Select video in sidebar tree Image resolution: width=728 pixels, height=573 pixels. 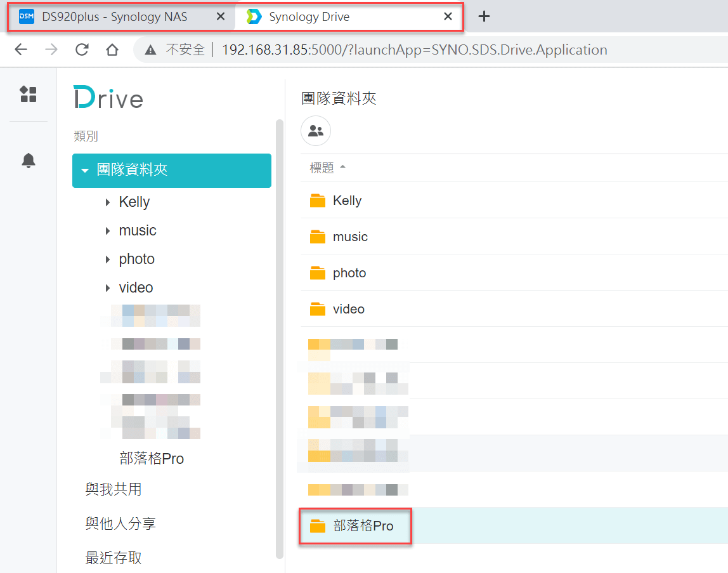136,287
